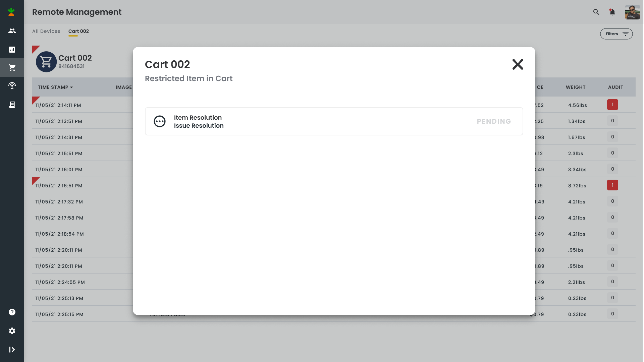Close the Cart 002 dialog

518,64
